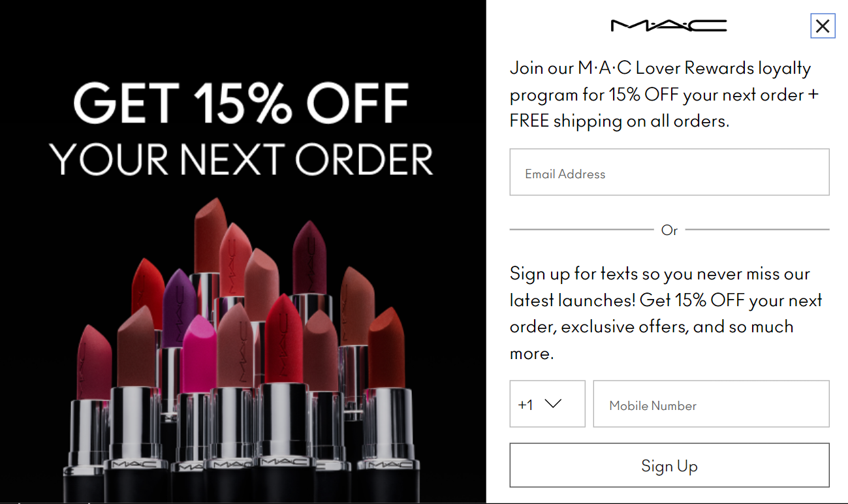Click the rose-pink lipstick on far left
848x504 pixels.
click(x=93, y=362)
